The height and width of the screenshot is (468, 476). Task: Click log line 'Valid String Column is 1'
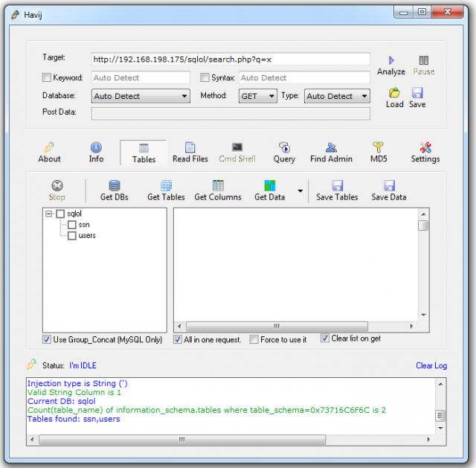click(74, 392)
